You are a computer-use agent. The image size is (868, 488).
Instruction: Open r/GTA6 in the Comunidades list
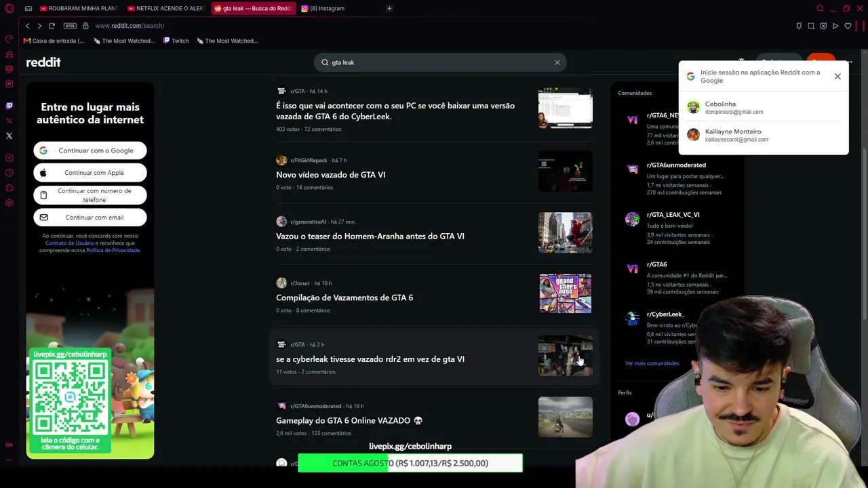point(656,265)
